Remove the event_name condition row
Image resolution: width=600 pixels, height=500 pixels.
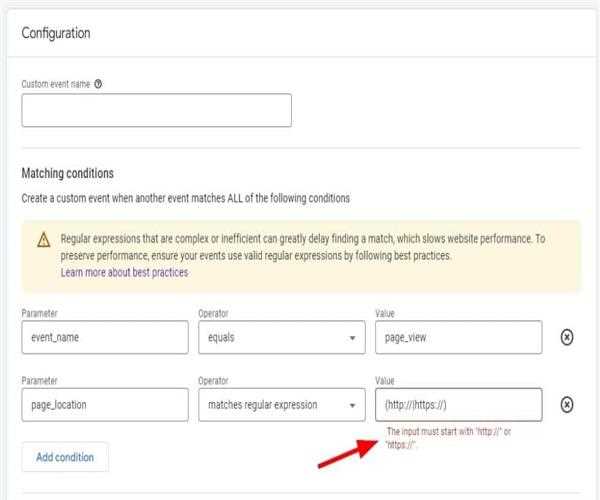566,337
